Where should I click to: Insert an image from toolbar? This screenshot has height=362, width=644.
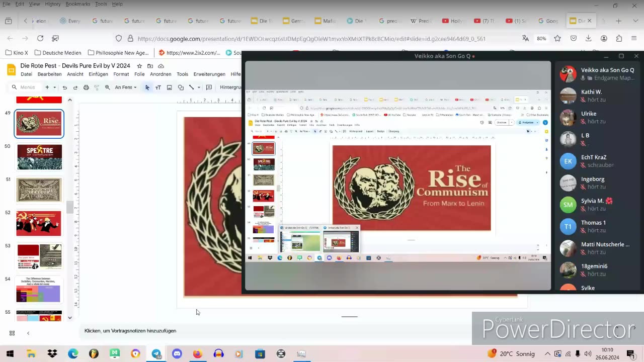coord(169,87)
